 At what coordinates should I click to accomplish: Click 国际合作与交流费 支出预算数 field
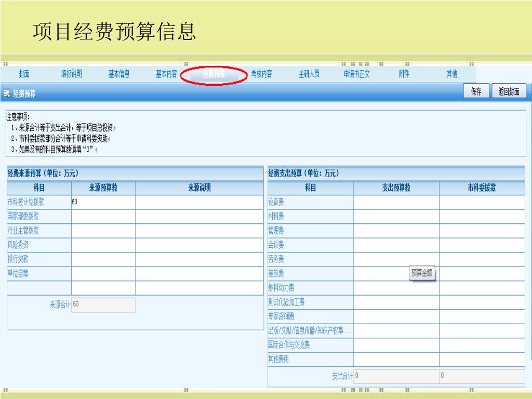pos(396,345)
